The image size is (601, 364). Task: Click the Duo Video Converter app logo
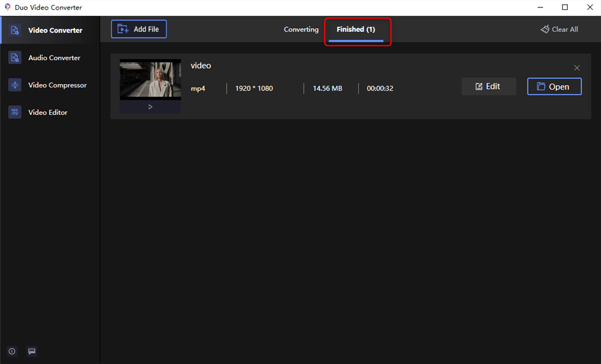tap(7, 7)
